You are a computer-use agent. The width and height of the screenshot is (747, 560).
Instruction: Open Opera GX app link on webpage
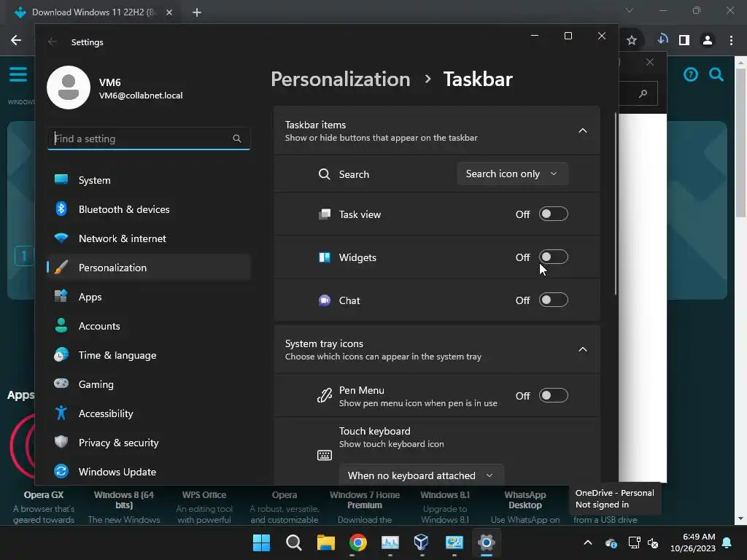pyautogui.click(x=43, y=495)
